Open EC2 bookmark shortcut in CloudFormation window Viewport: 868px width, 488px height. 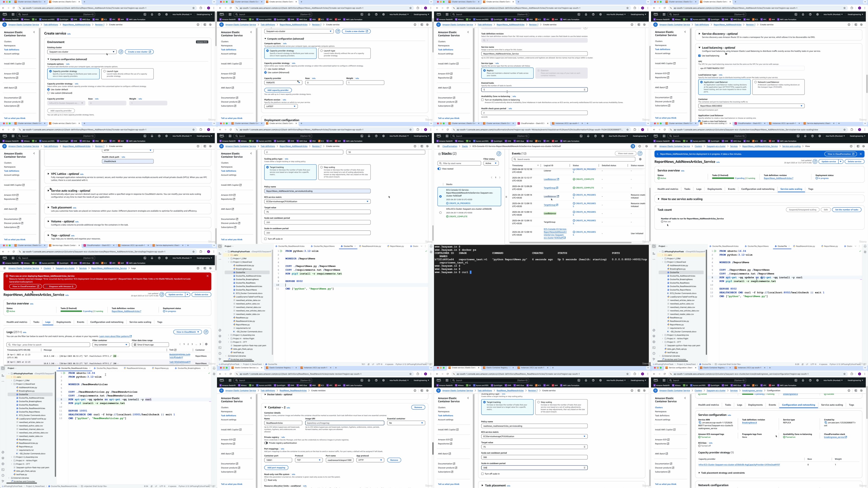(538, 141)
